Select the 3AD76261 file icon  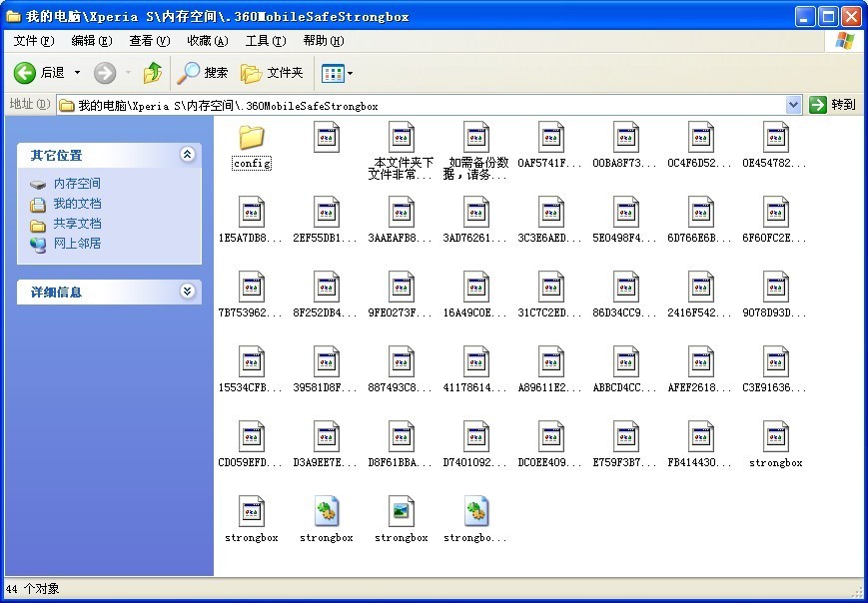(476, 212)
